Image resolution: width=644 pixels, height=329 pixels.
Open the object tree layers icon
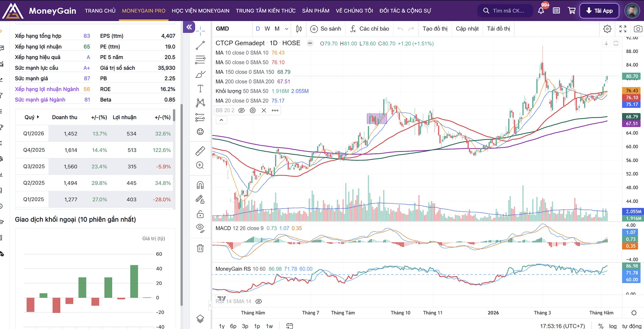(x=200, y=319)
